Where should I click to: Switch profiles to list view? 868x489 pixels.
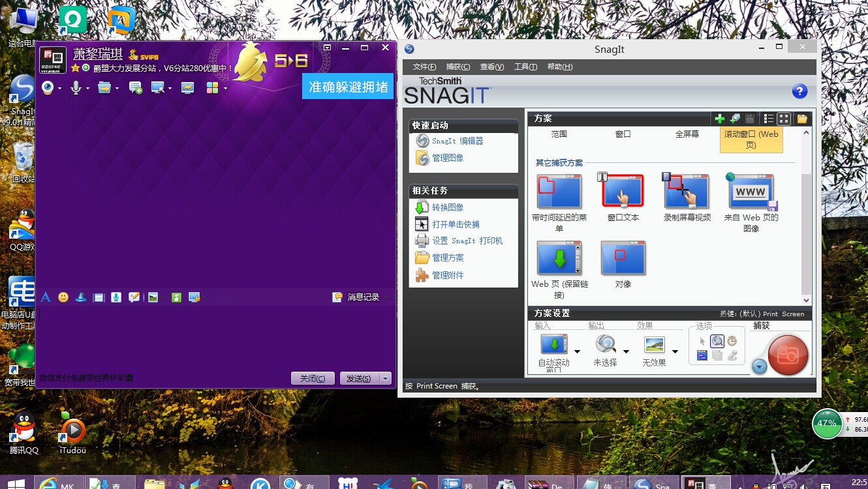point(768,119)
